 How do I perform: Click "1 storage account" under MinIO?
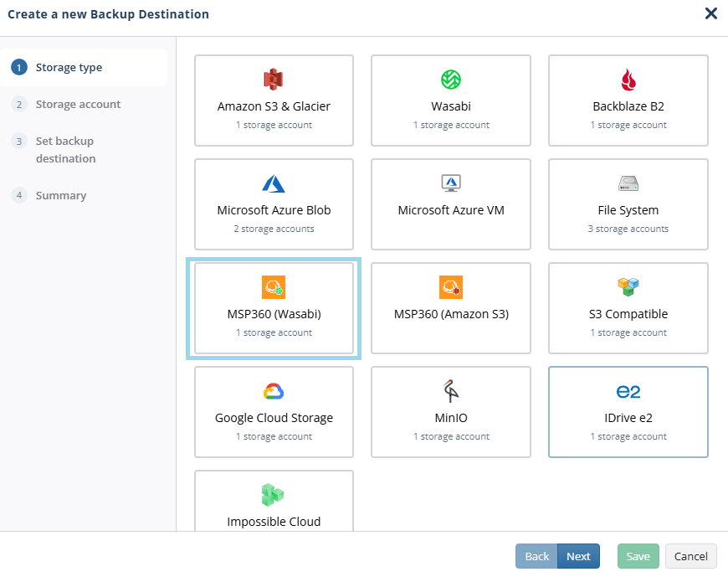coord(451,436)
